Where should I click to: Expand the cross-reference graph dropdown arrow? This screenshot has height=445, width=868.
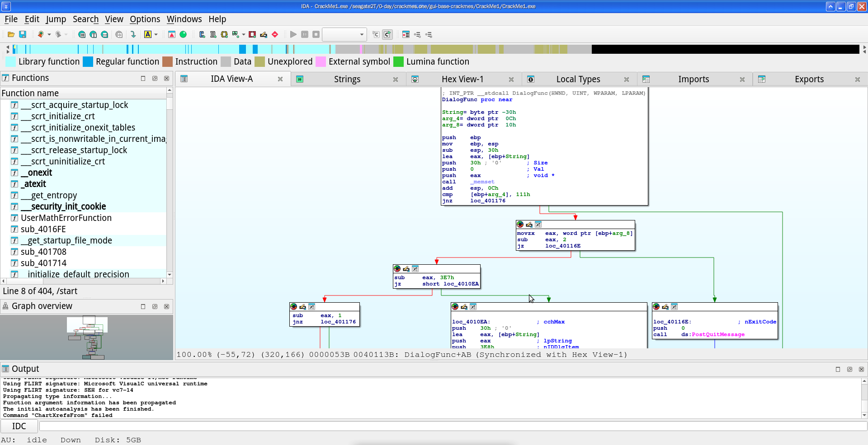(244, 34)
